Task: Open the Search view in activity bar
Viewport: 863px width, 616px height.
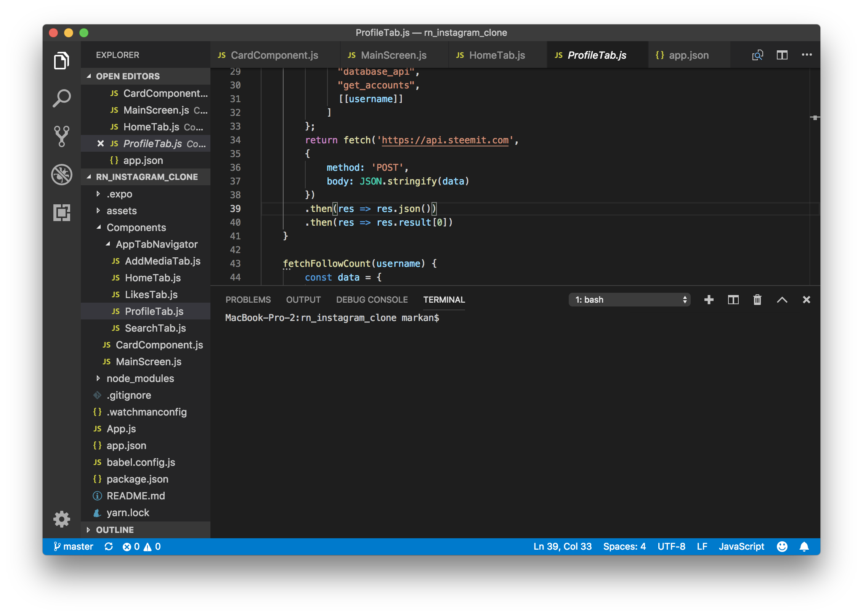Action: point(61,98)
